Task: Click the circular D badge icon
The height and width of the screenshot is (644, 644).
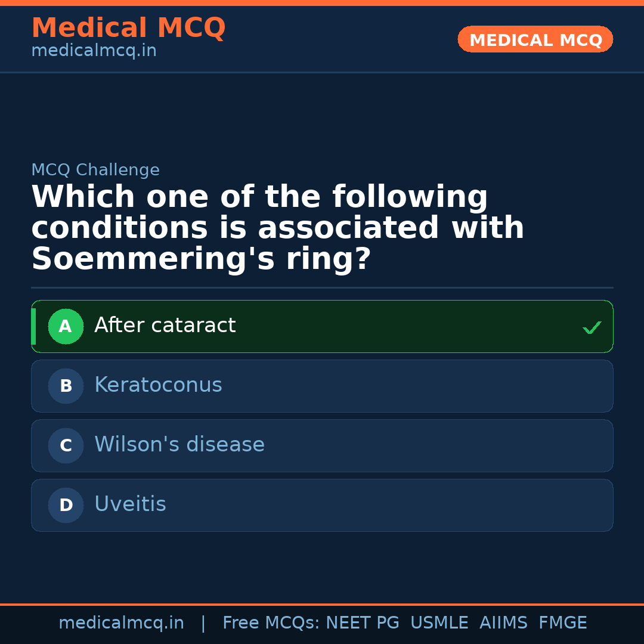Action: tap(66, 505)
